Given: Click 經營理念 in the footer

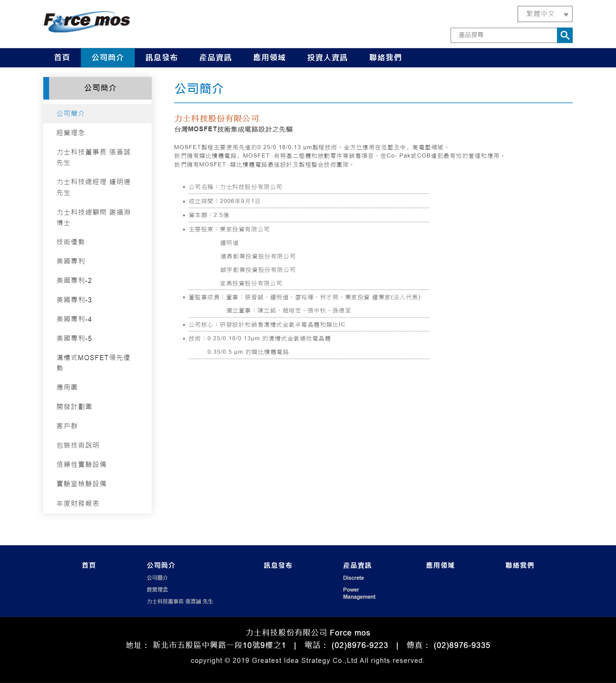Looking at the screenshot, I should click(157, 589).
